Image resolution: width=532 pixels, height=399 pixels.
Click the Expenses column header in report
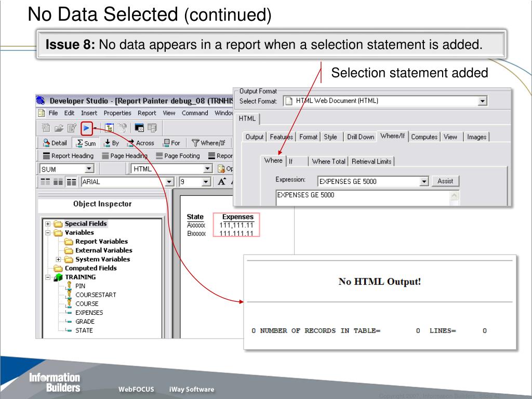(237, 217)
